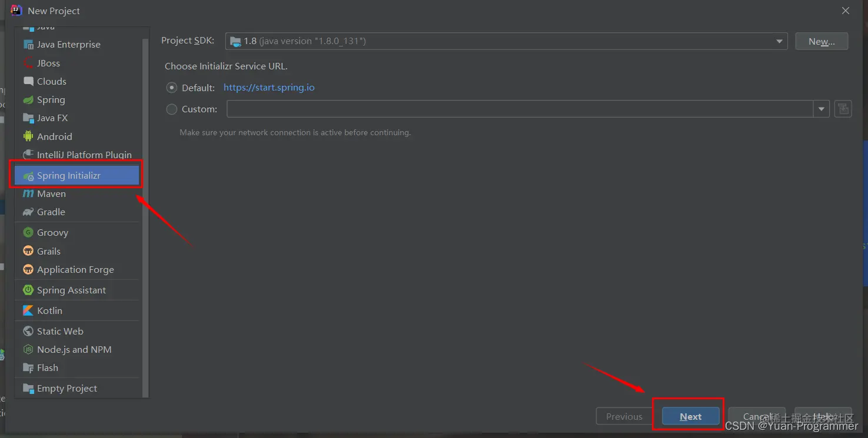The width and height of the screenshot is (868, 438).
Task: Click the Java FX folder icon
Action: click(x=28, y=118)
